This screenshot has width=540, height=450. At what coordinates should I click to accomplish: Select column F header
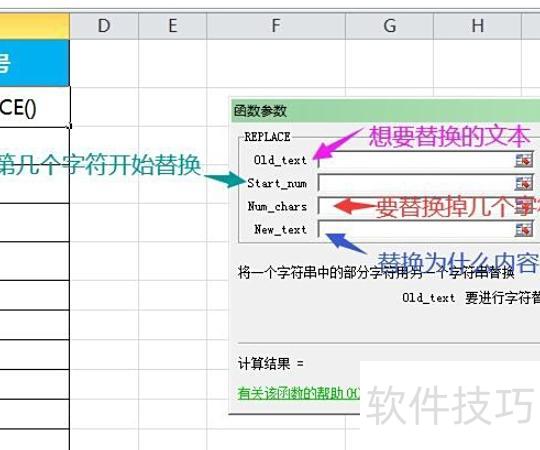276,26
